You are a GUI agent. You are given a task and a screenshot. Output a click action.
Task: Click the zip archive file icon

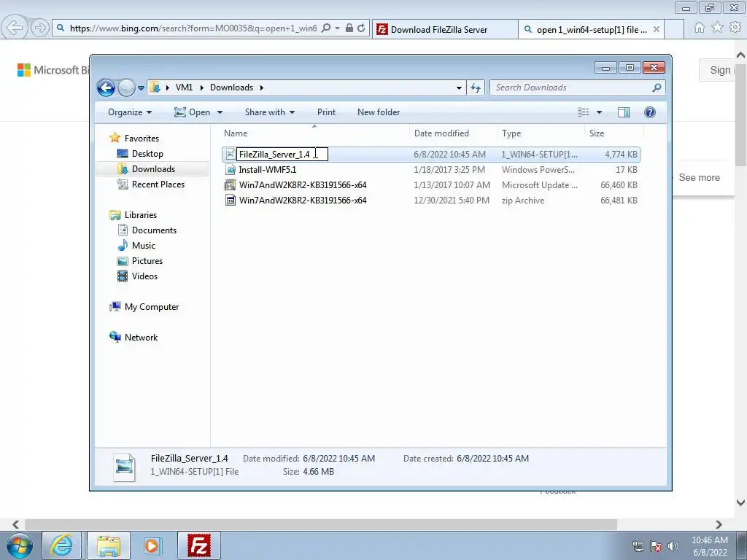tap(230, 201)
